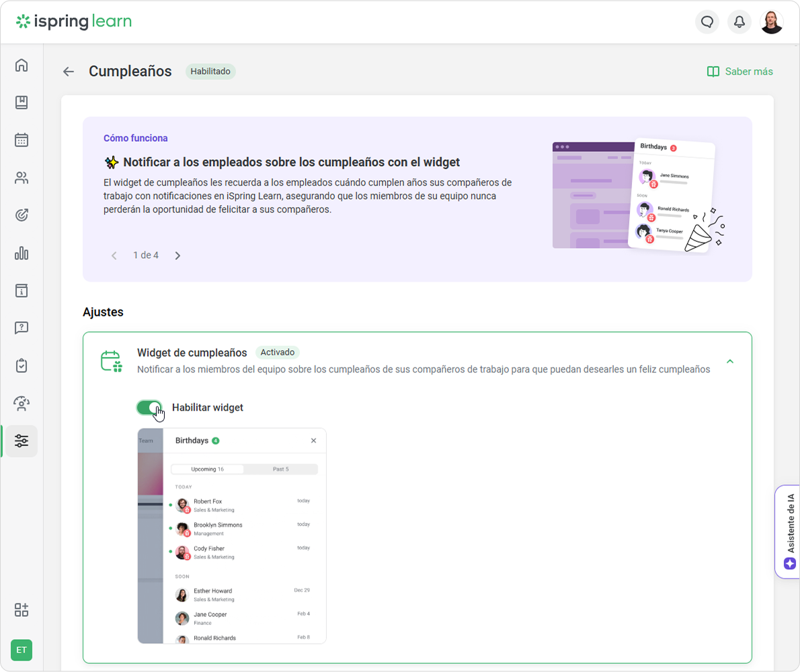
Task: Go to next 'Cómo funciona' slide
Action: pyautogui.click(x=177, y=255)
